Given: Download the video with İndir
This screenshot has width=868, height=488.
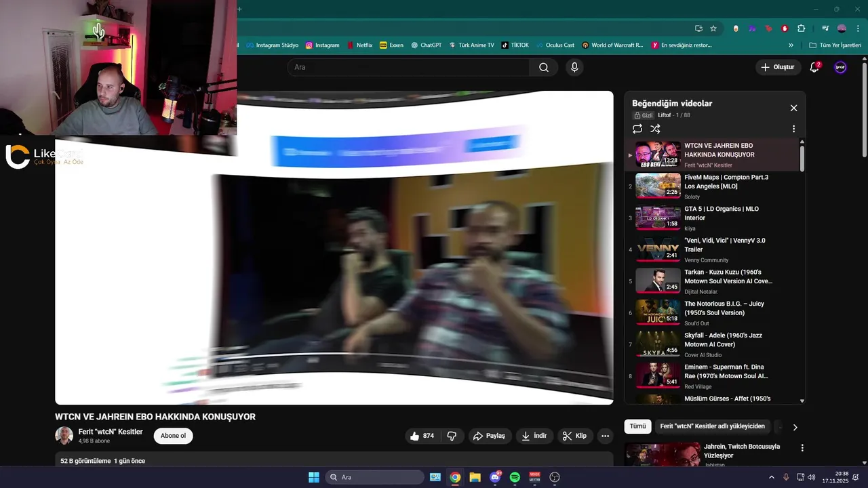Looking at the screenshot, I should click(534, 436).
